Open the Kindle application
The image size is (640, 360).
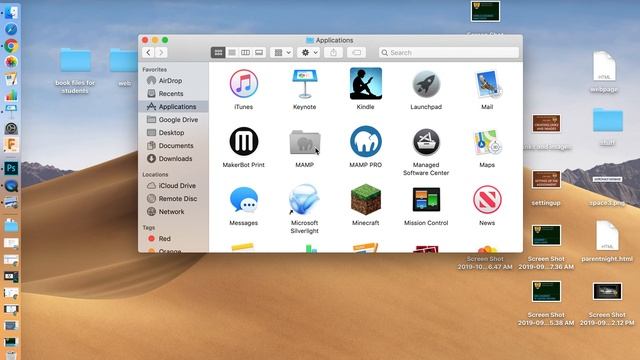point(366,84)
